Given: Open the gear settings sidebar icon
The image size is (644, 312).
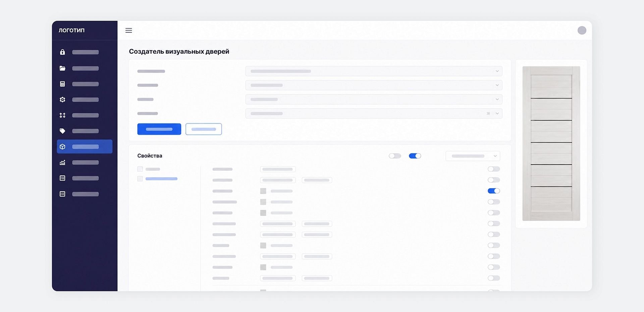Looking at the screenshot, I should [62, 100].
